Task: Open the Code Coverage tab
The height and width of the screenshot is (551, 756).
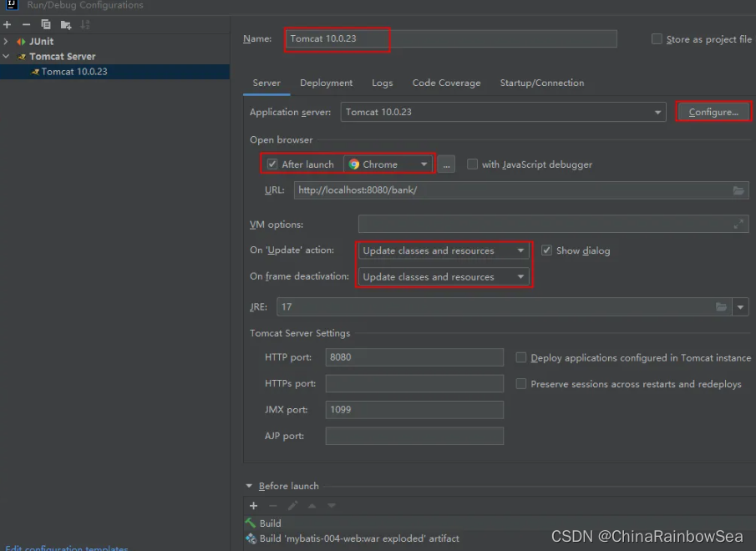Action: [x=446, y=83]
